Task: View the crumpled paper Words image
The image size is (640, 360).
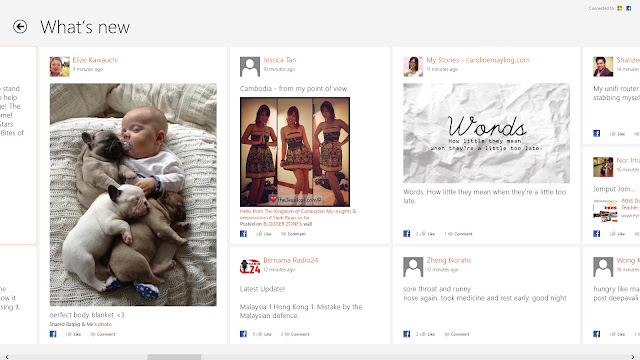Action: [486, 133]
